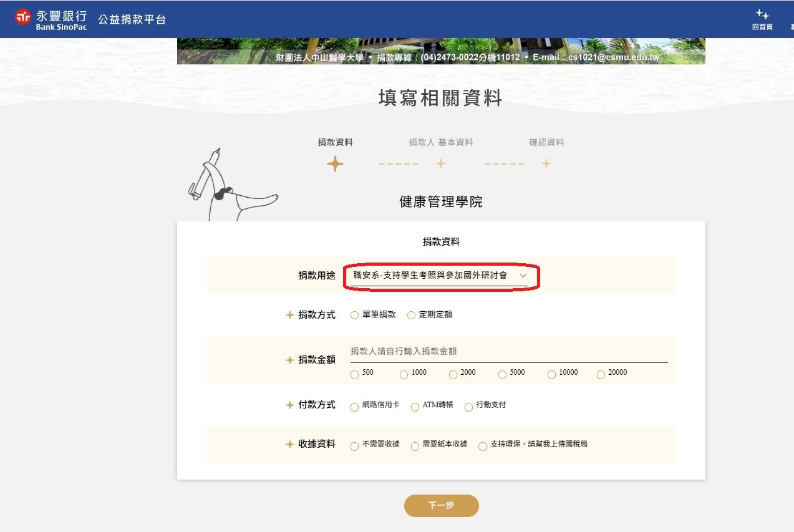Click the 捐款人 基本資料 step label
794x532 pixels.
[441, 142]
